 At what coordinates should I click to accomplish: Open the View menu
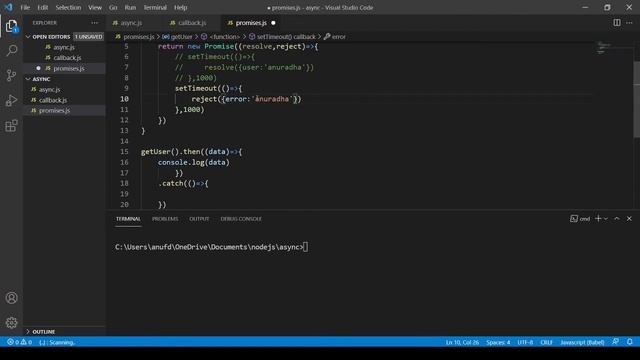point(95,7)
